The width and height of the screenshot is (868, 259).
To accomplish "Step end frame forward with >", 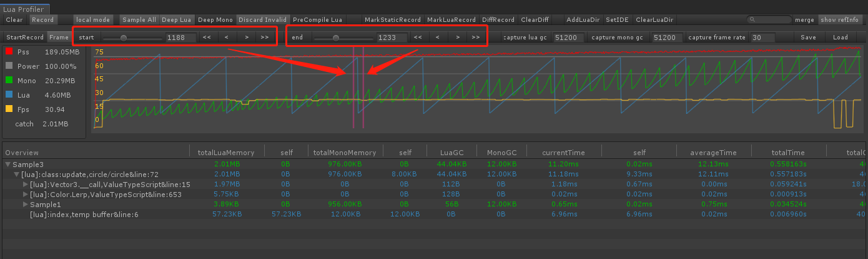I will tap(458, 38).
